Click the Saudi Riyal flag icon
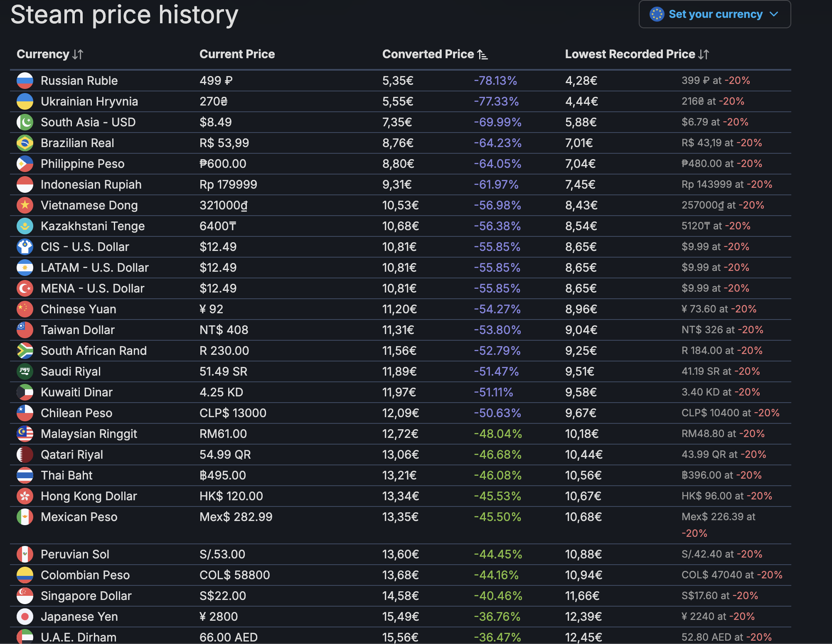The width and height of the screenshot is (832, 644). click(x=25, y=371)
